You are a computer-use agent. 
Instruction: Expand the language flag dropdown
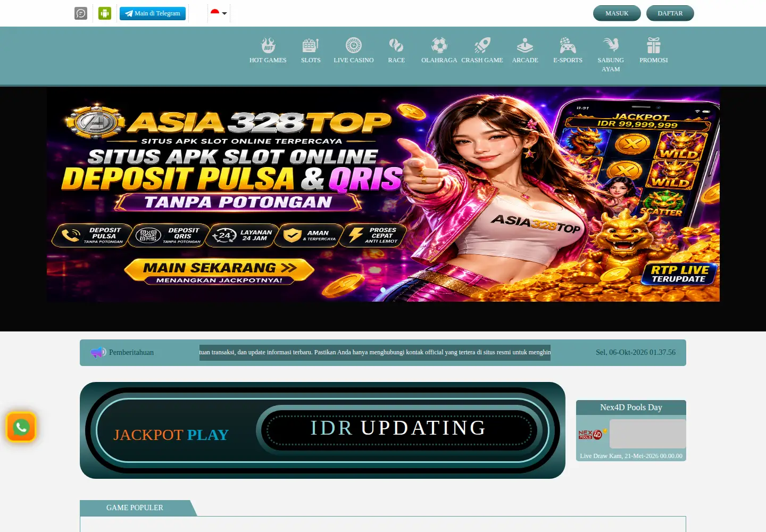tap(219, 13)
